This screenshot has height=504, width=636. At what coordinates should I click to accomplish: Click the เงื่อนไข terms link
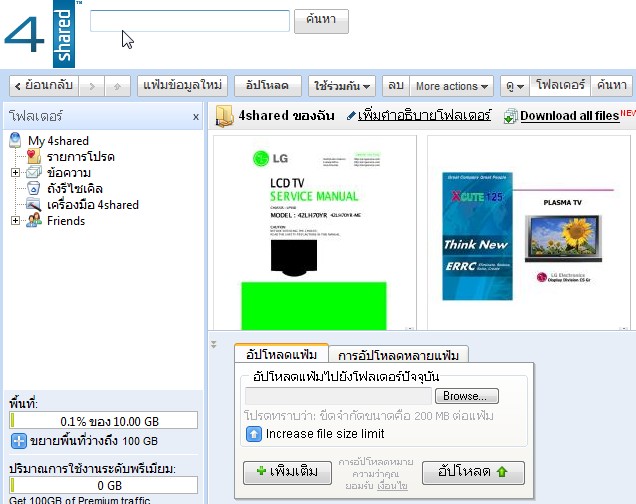click(392, 486)
